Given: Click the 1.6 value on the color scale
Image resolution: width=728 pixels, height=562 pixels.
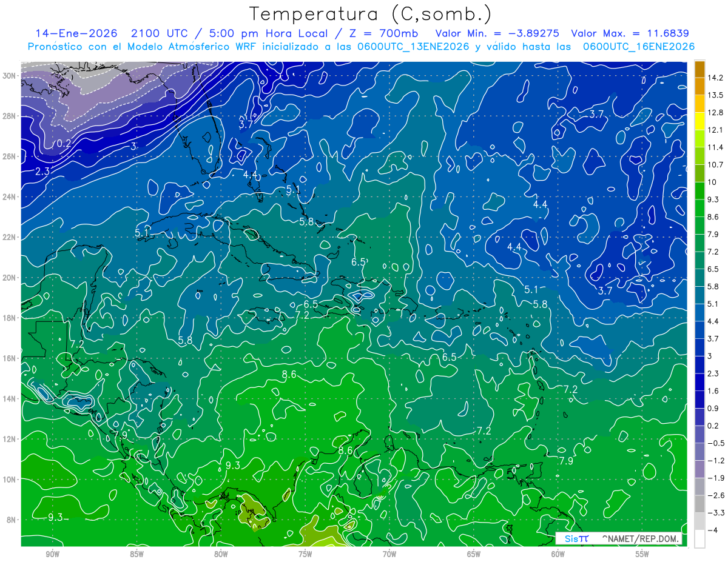Looking at the screenshot, I should point(713,391).
